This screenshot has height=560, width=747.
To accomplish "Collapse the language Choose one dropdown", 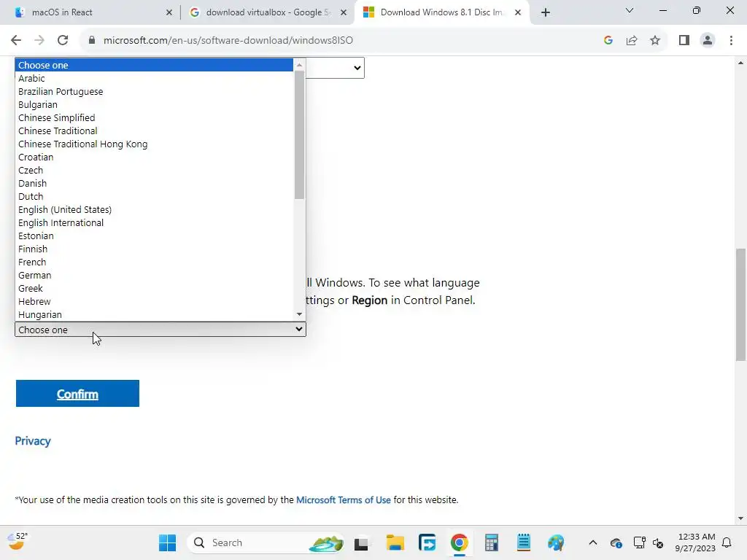I will click(160, 330).
